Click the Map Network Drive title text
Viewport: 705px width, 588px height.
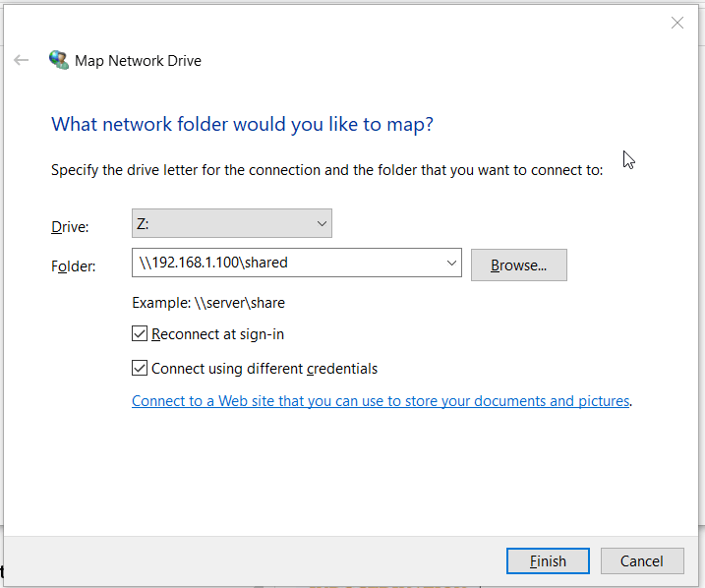138,61
